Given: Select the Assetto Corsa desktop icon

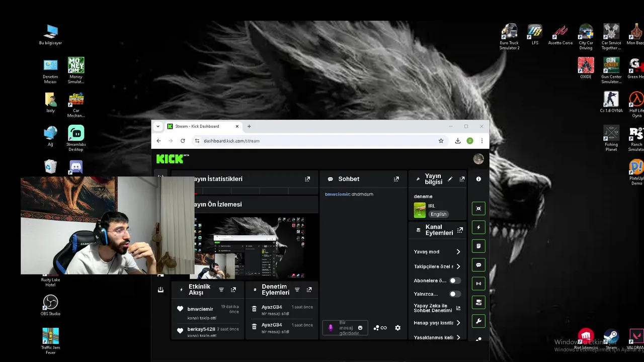Looking at the screenshot, I should 560,35.
